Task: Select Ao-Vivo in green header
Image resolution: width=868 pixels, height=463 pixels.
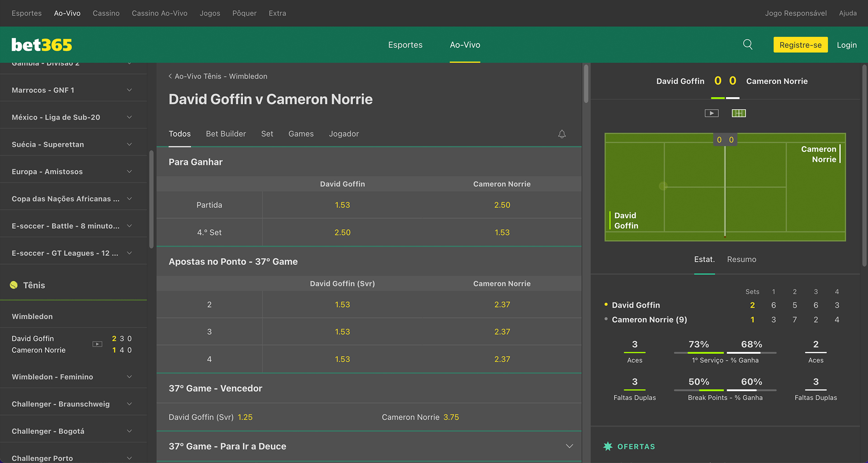Action: pyautogui.click(x=465, y=45)
